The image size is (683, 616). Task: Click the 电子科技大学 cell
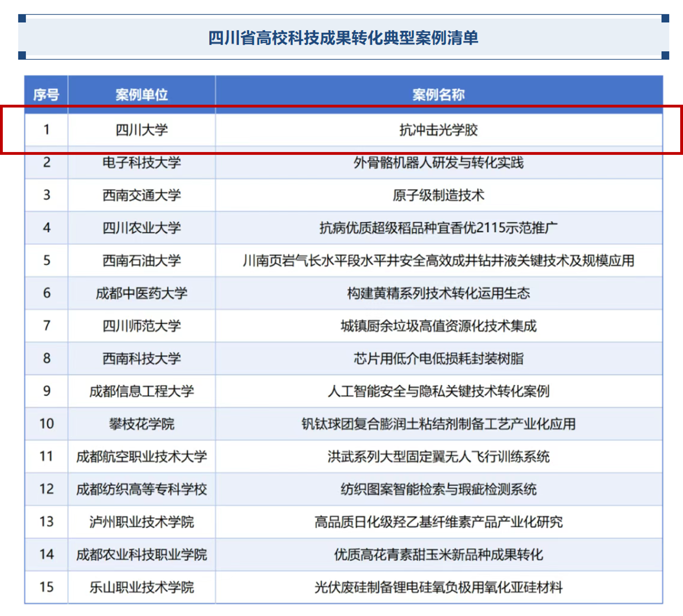141,163
